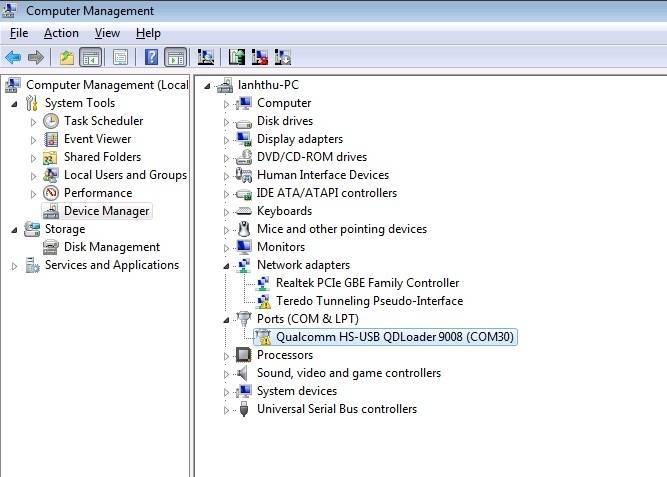The width and height of the screenshot is (667, 477).
Task: Select Network adapters category label
Action: 303,265
